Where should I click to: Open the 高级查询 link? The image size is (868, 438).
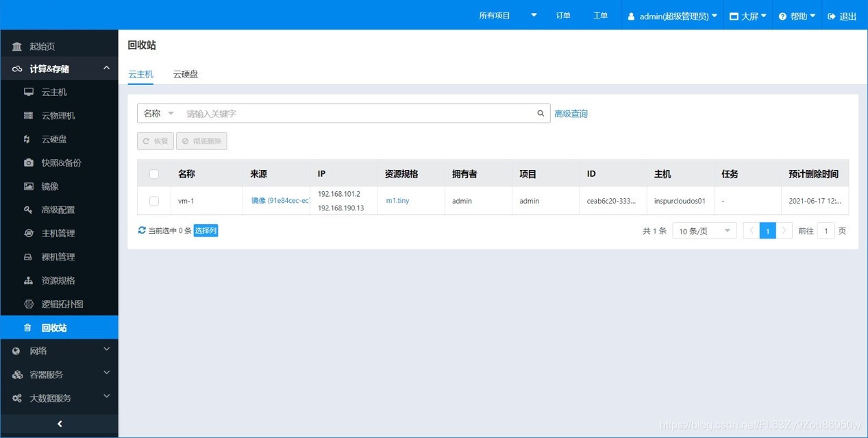pos(571,114)
